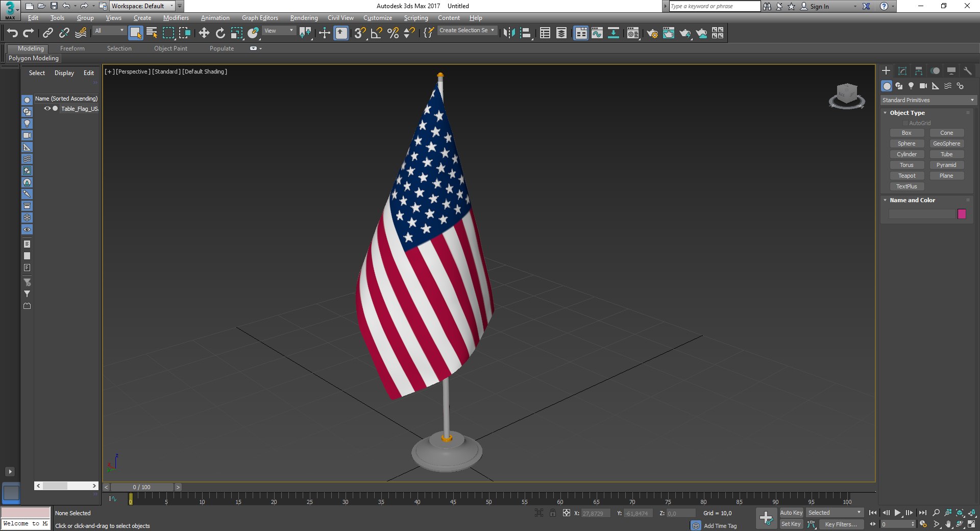Click Render Production teapot icon
This screenshot has width=980, height=531.
[x=685, y=33]
